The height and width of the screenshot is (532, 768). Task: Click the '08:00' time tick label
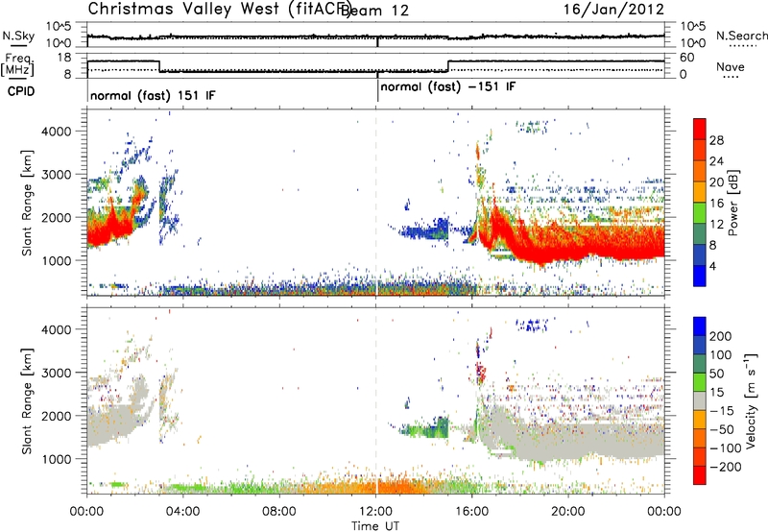(279, 512)
